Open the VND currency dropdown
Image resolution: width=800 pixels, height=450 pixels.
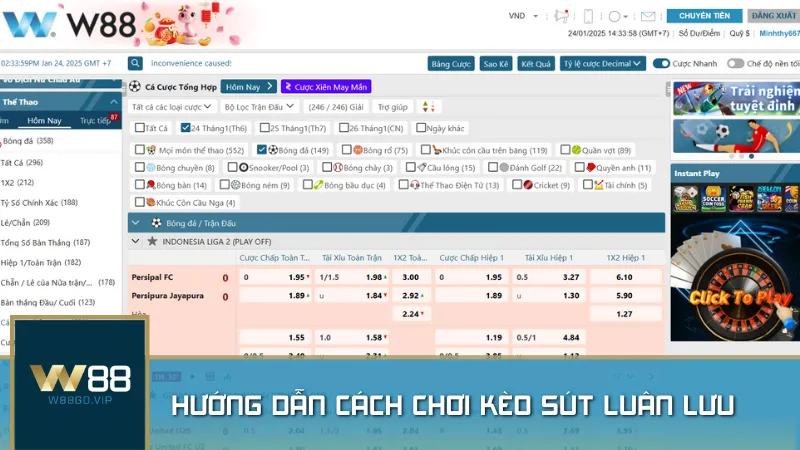coord(523,16)
